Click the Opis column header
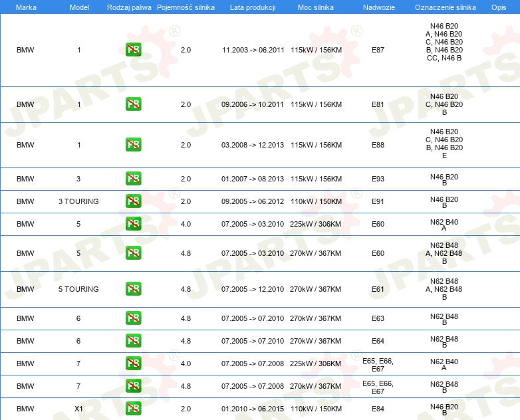The height and width of the screenshot is (420, 520). pyautogui.click(x=499, y=7)
